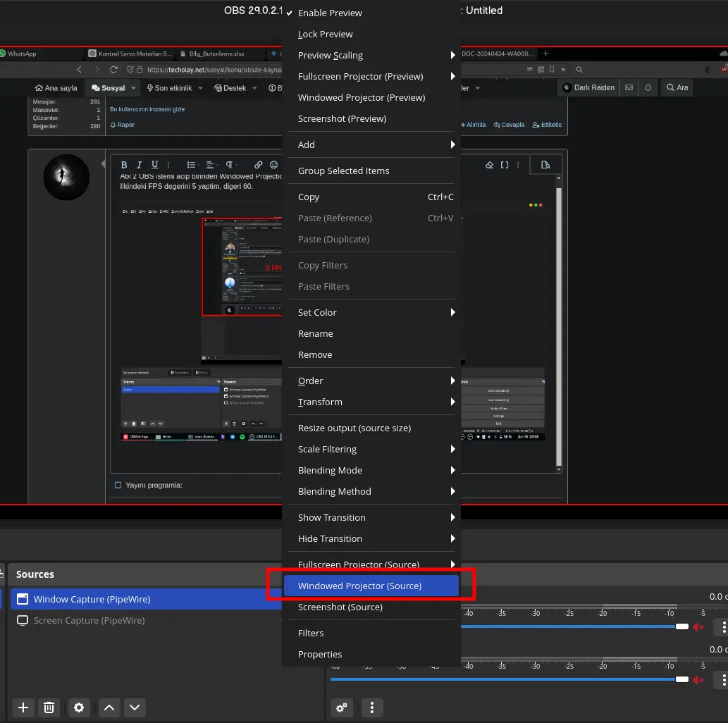This screenshot has height=723, width=728.
Task: Expand Set Color submenu
Action: (371, 312)
